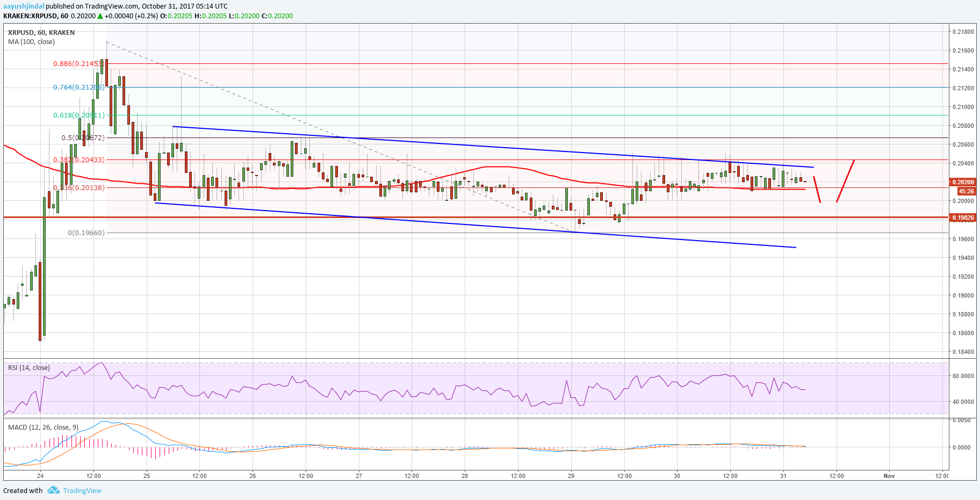Select the MACD (12, 26, close, 9) label
The height and width of the screenshot is (500, 980).
click(x=43, y=427)
